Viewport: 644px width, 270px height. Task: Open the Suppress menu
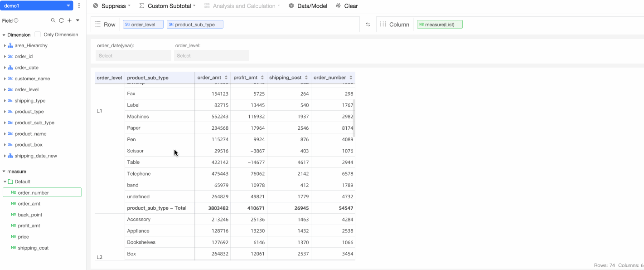111,6
